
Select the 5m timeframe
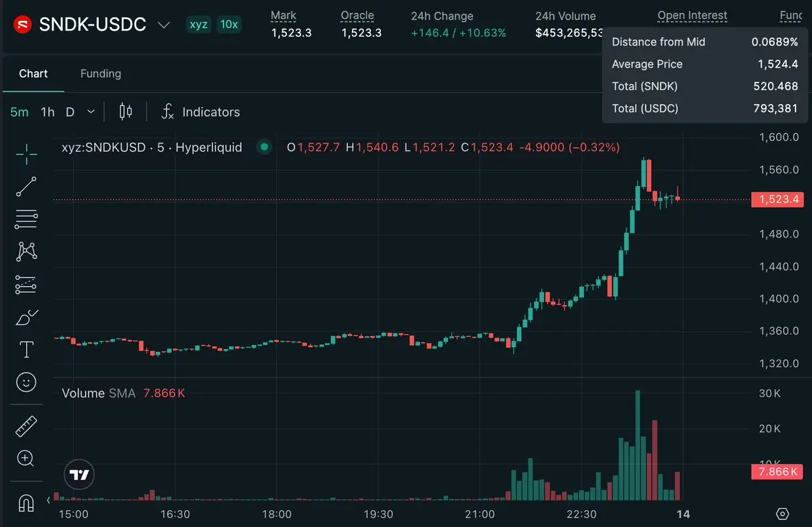19,112
